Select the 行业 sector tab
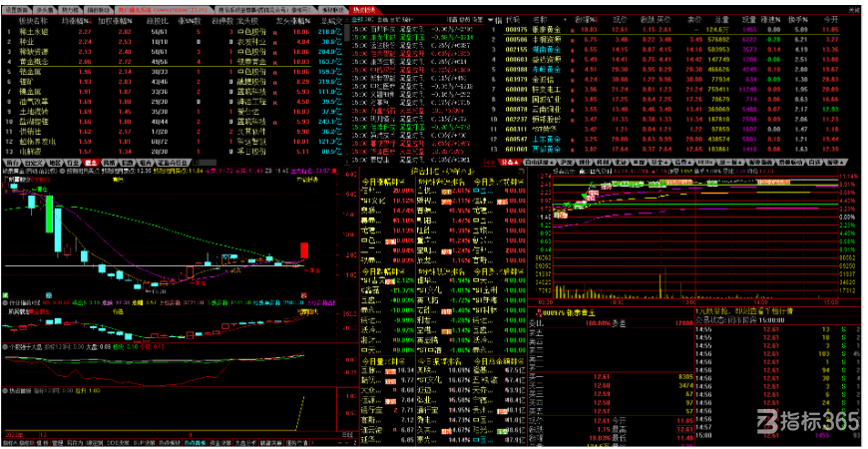The image size is (868, 449). tap(72, 163)
